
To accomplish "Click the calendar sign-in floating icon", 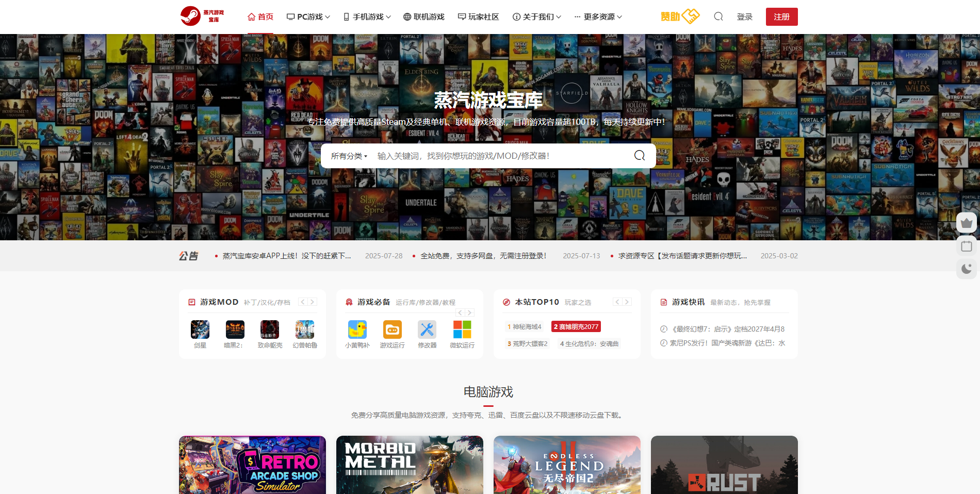I will pos(967,246).
